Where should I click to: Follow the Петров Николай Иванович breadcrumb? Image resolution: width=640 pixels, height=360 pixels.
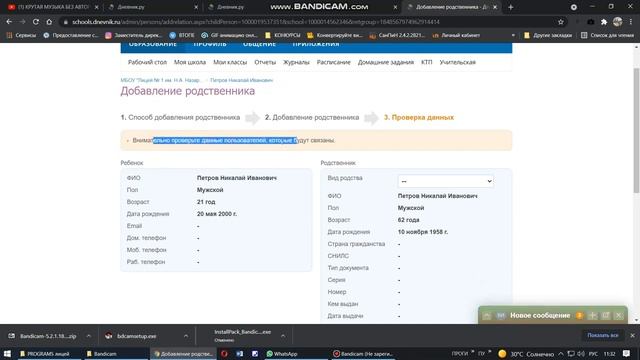point(241,80)
